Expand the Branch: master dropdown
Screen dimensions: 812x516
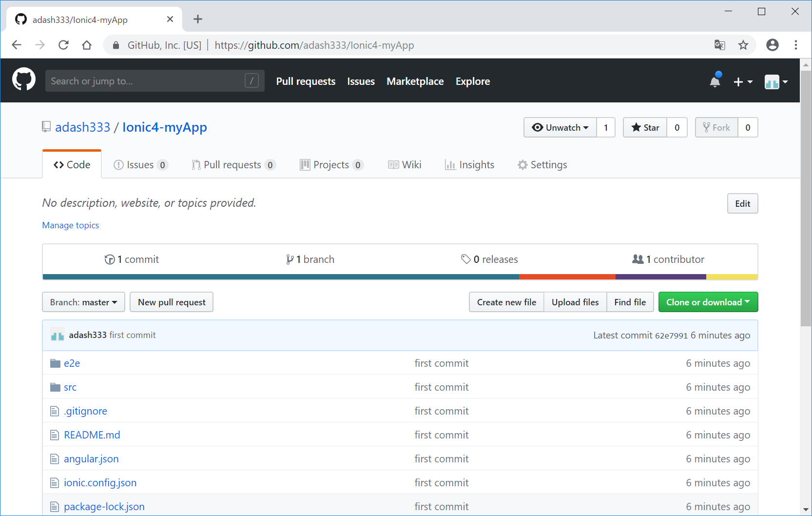point(83,302)
